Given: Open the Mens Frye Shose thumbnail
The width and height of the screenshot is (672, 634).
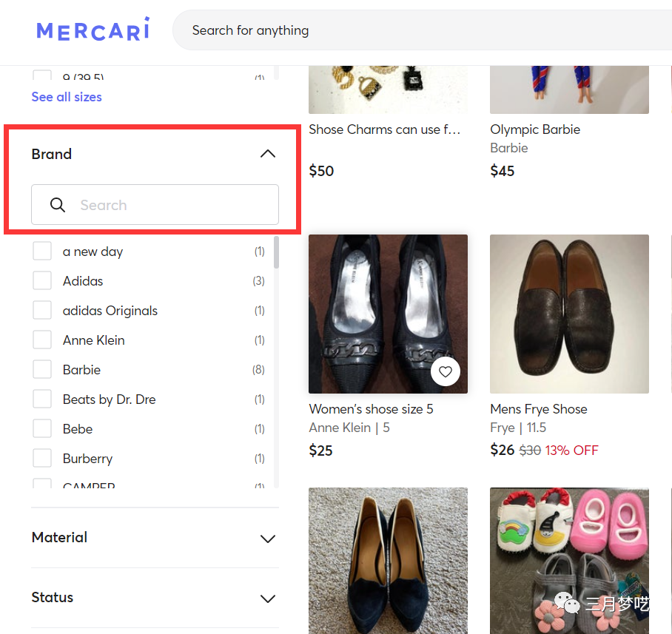Looking at the screenshot, I should click(x=569, y=314).
